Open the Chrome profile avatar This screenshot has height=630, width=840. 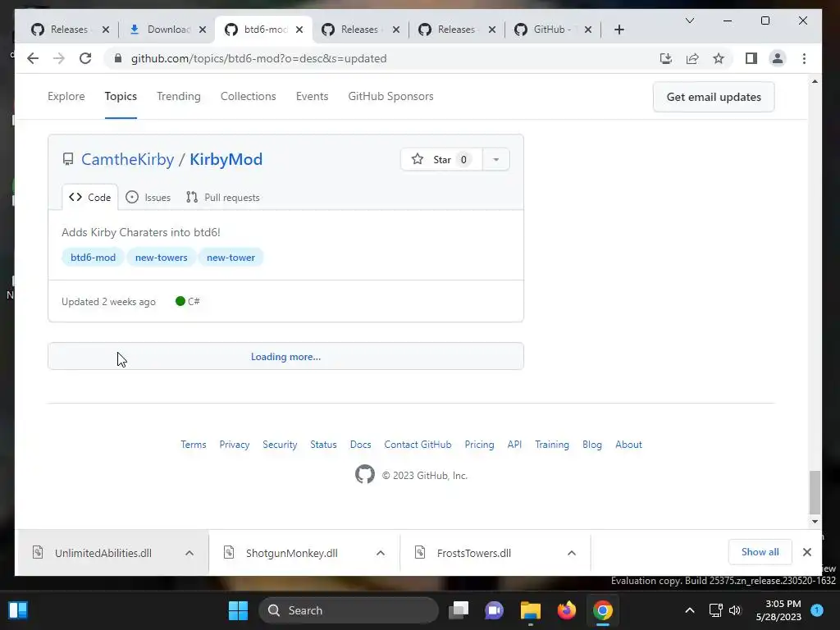[x=778, y=58]
